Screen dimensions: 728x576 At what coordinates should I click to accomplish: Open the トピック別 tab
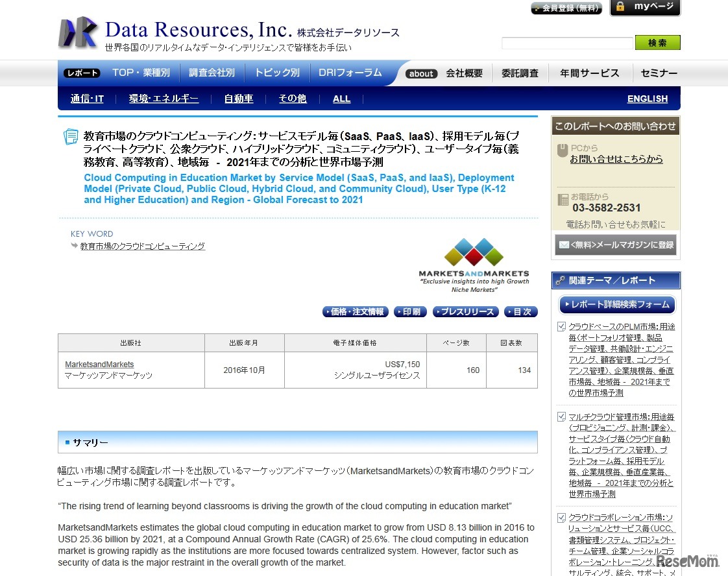[277, 73]
